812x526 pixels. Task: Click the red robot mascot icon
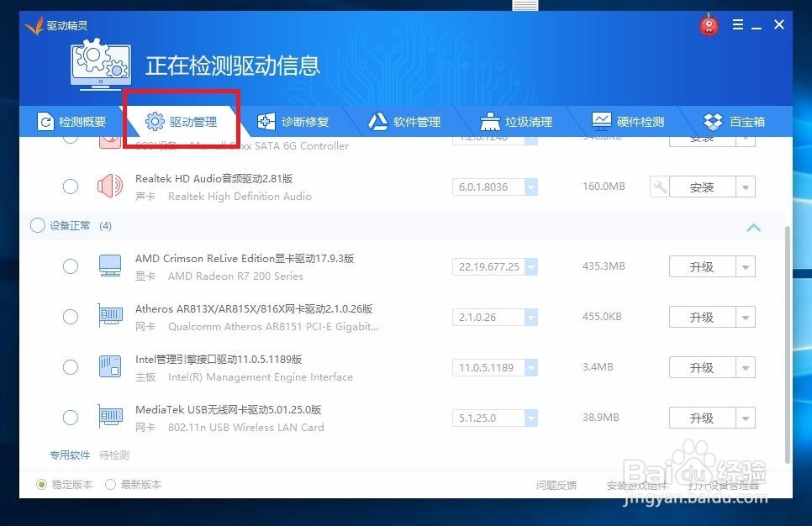pyautogui.click(x=709, y=25)
